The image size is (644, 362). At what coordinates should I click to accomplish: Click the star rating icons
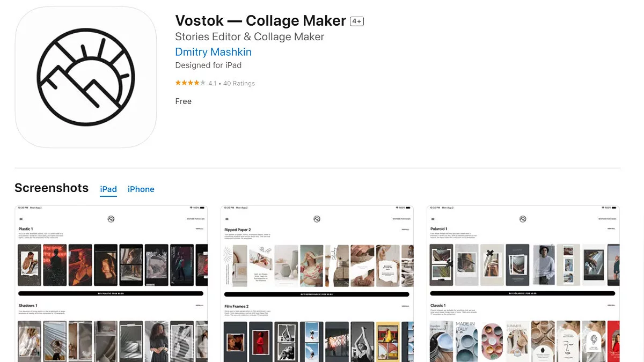[x=190, y=83]
